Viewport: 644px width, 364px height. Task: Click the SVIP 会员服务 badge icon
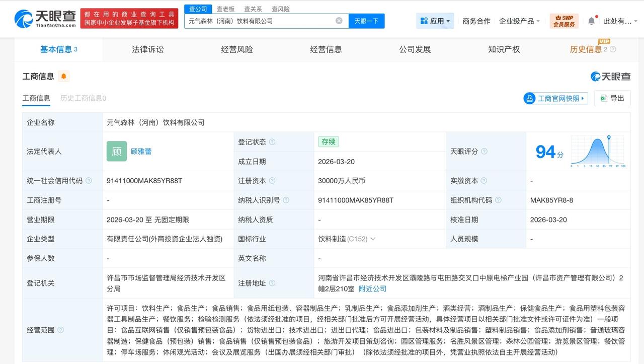pos(565,20)
